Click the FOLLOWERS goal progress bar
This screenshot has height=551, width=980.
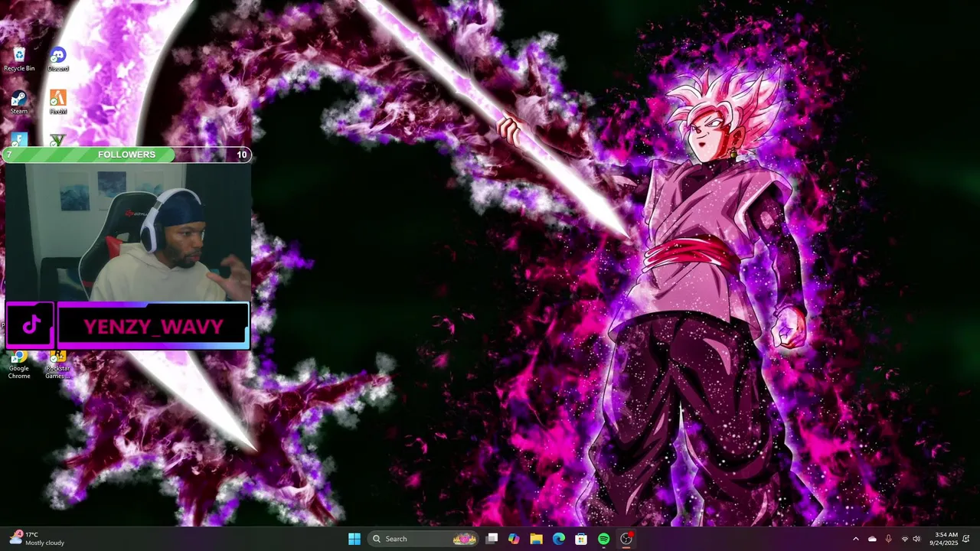pos(127,155)
